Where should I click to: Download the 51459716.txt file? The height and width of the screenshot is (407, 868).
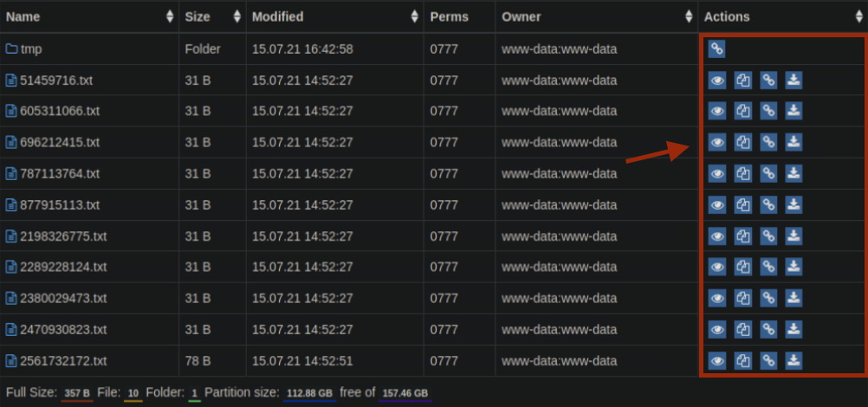click(x=794, y=81)
